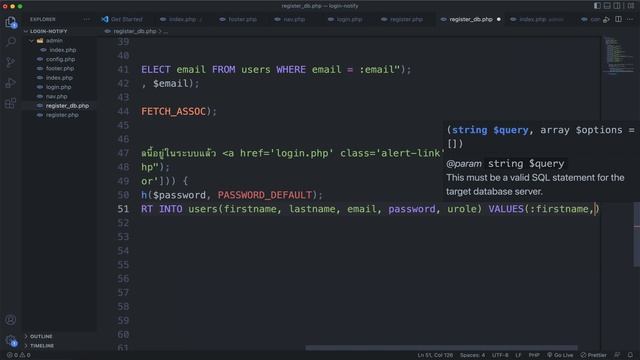
Task: Open the Source Control view
Action: click(11, 62)
